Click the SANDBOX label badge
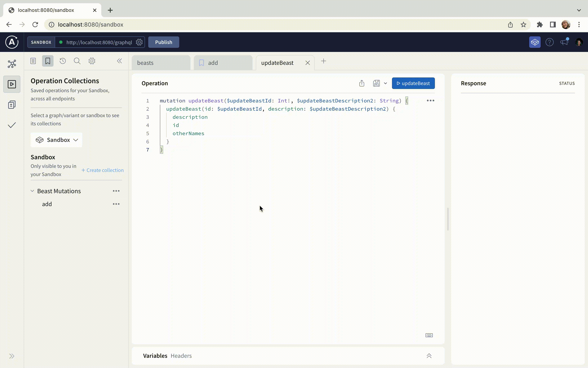588x368 pixels. click(41, 42)
